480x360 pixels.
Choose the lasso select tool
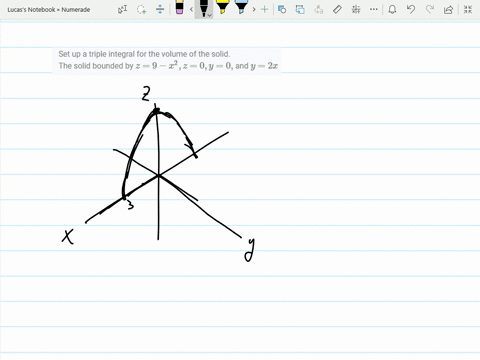[142, 9]
